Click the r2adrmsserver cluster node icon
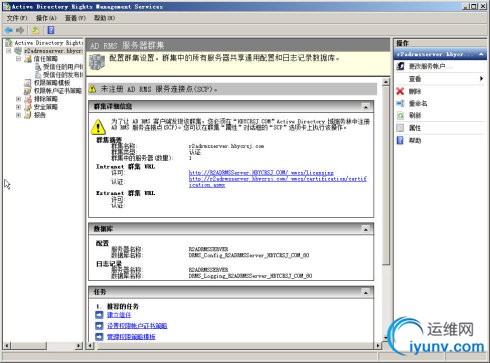This screenshot has height=363, width=490. (x=18, y=51)
